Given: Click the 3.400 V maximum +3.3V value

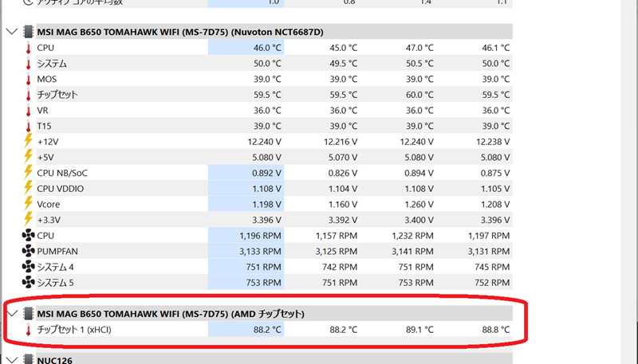Looking at the screenshot, I should click(419, 220).
